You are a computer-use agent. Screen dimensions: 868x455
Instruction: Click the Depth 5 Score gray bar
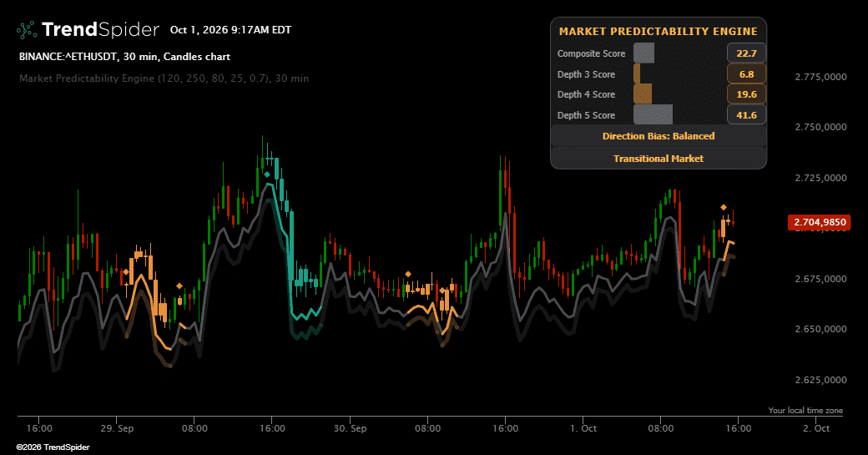654,114
